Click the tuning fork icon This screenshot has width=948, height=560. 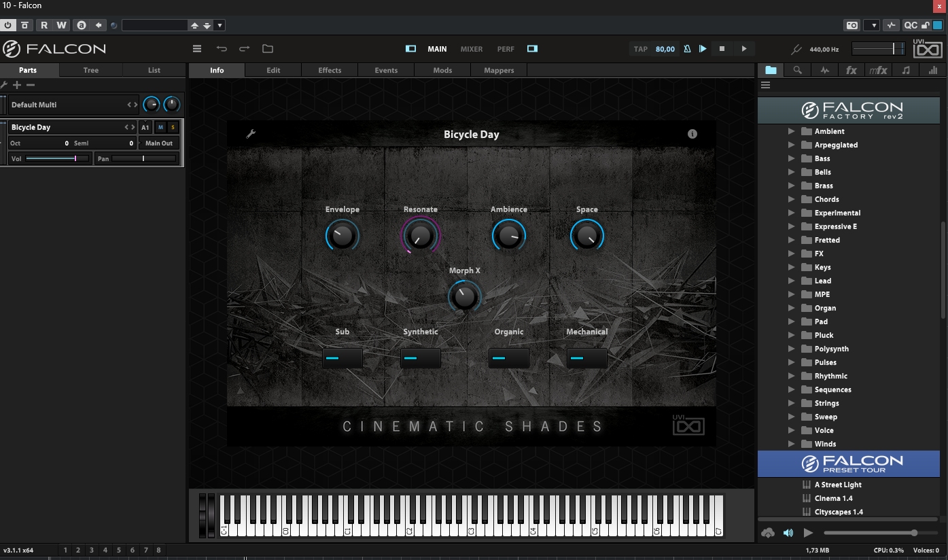[797, 50]
